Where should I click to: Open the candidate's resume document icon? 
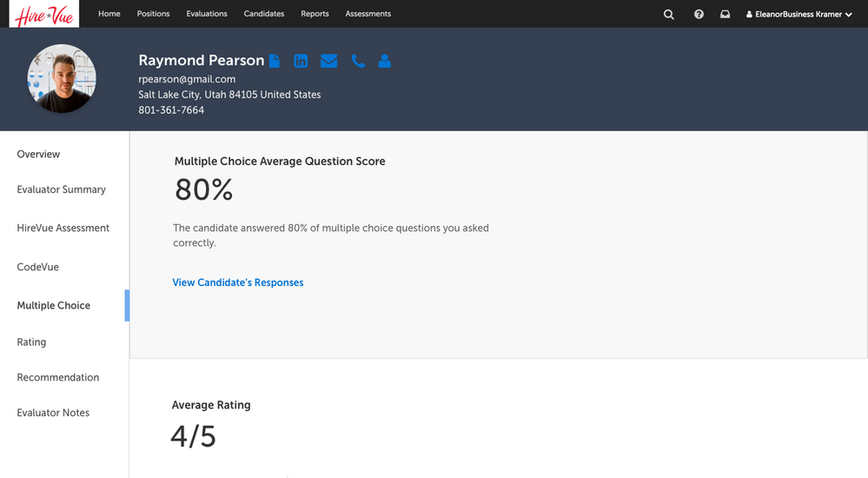click(275, 61)
